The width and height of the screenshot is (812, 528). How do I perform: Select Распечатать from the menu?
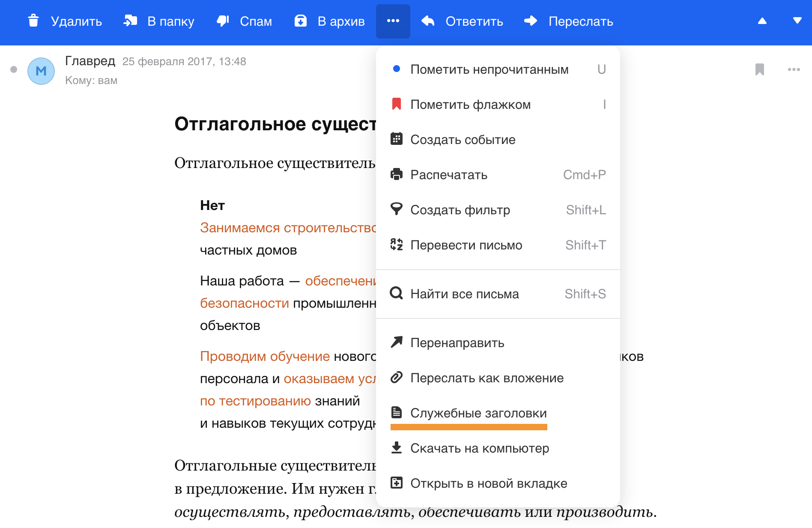448,175
